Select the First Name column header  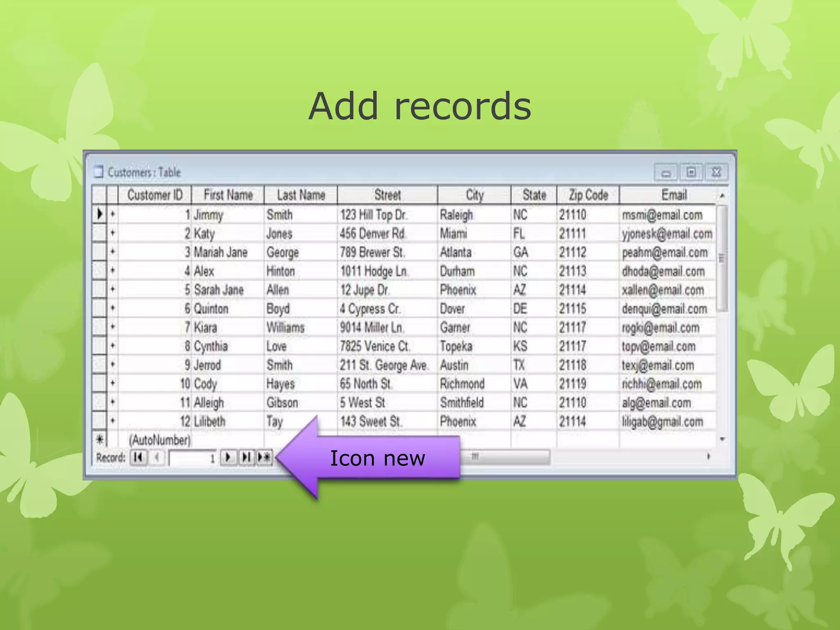pos(228,195)
